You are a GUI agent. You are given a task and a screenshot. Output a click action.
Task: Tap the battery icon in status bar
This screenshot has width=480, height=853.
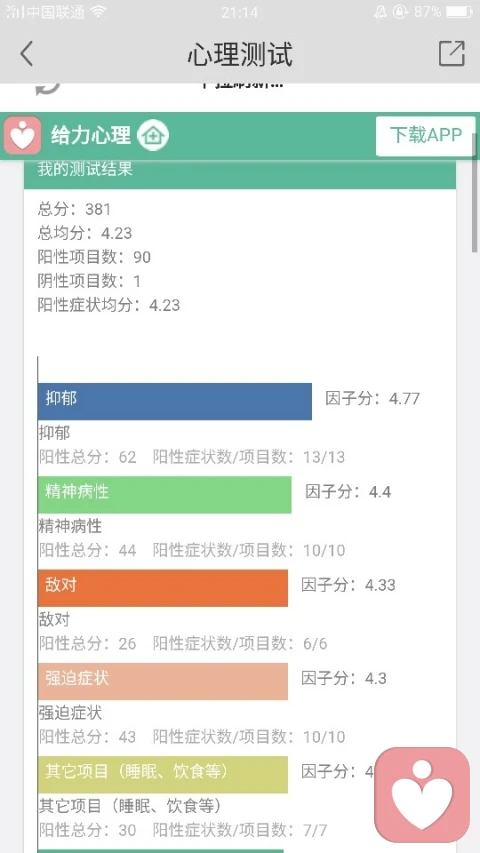(459, 11)
